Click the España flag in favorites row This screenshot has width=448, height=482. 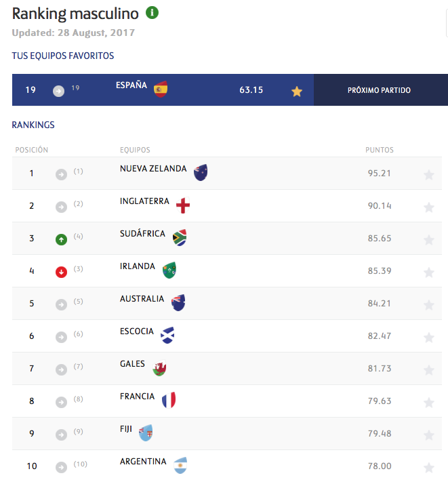[161, 89]
